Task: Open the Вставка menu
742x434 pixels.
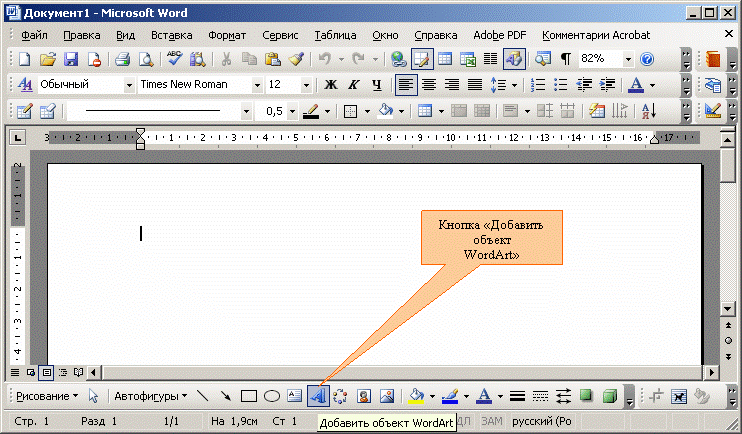Action: [x=172, y=35]
